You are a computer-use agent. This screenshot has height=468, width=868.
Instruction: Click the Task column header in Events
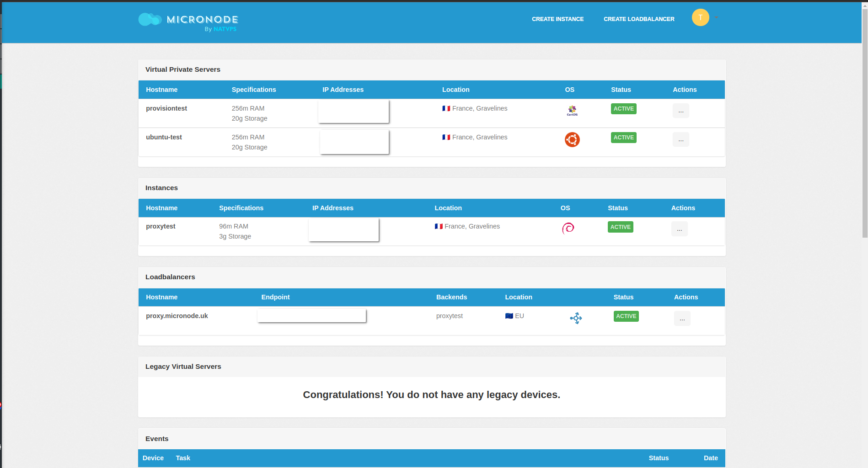(x=183, y=458)
